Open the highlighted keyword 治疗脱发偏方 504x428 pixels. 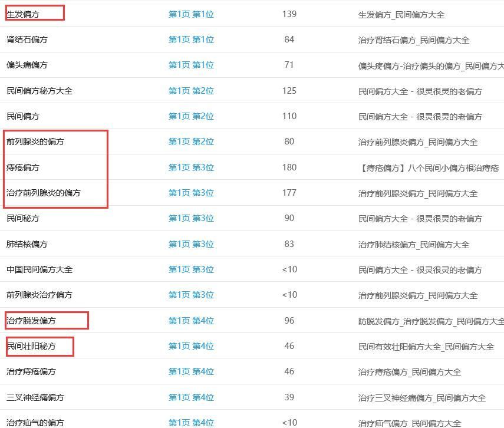tap(31, 321)
